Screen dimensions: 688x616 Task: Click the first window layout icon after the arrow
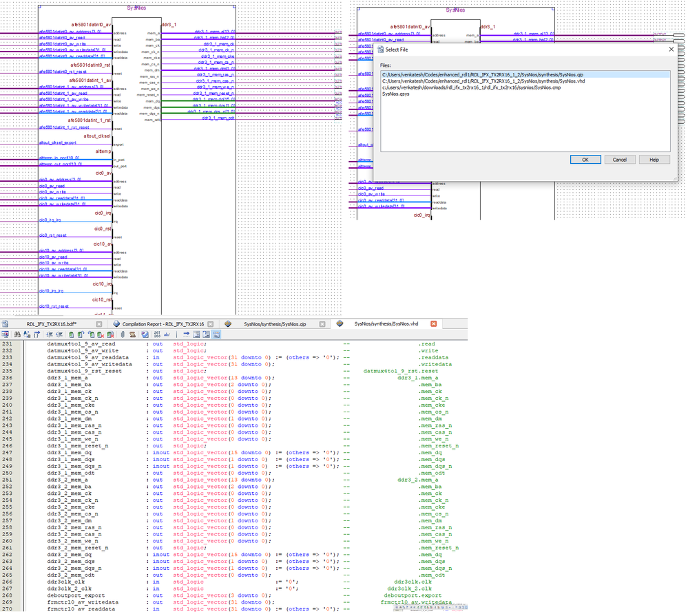tap(196, 334)
